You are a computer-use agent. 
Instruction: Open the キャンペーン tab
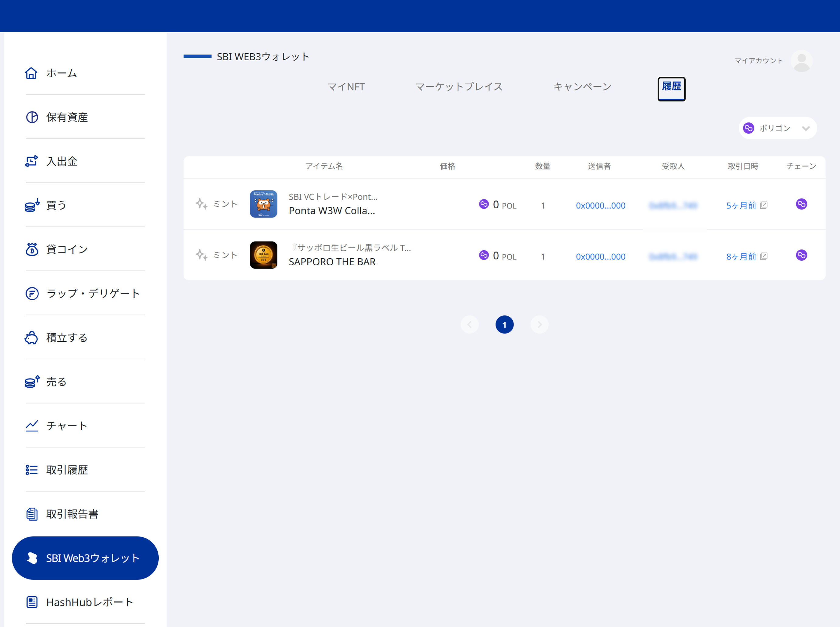[x=582, y=87]
